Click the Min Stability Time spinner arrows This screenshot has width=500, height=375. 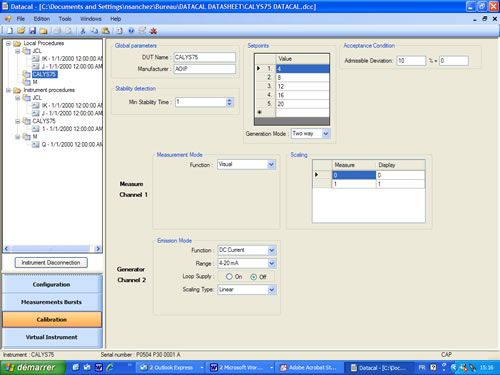(x=229, y=102)
